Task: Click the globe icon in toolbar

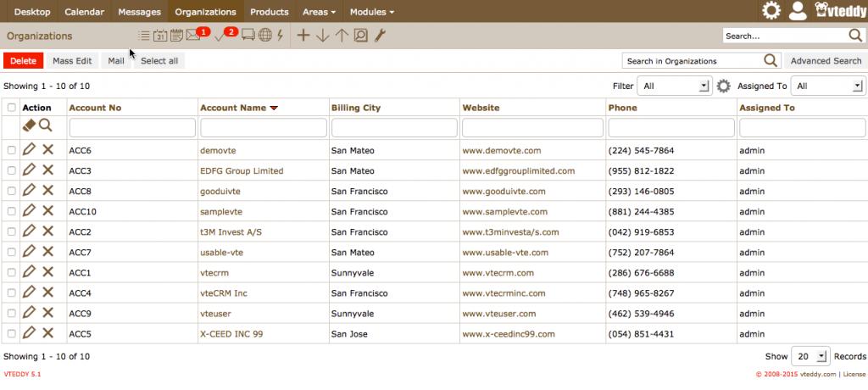Action: click(x=265, y=36)
